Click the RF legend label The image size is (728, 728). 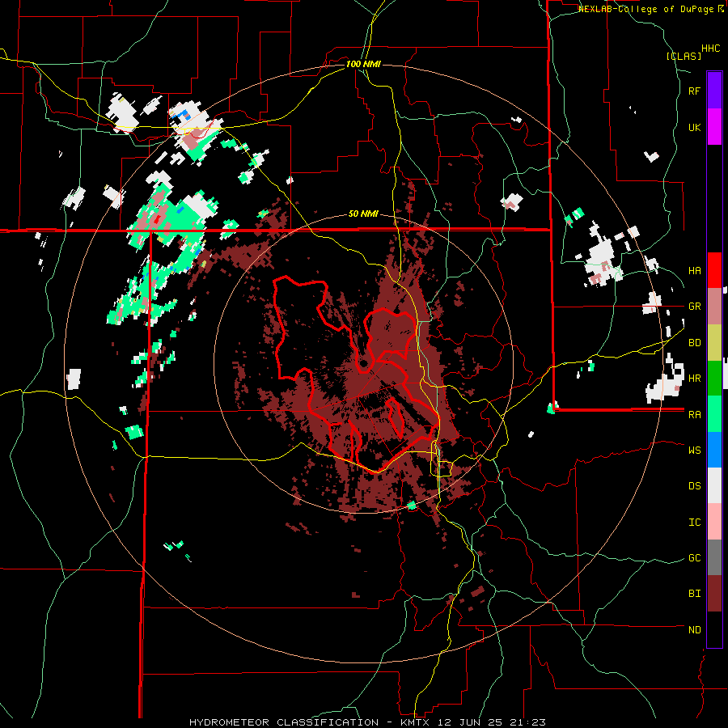coord(694,91)
